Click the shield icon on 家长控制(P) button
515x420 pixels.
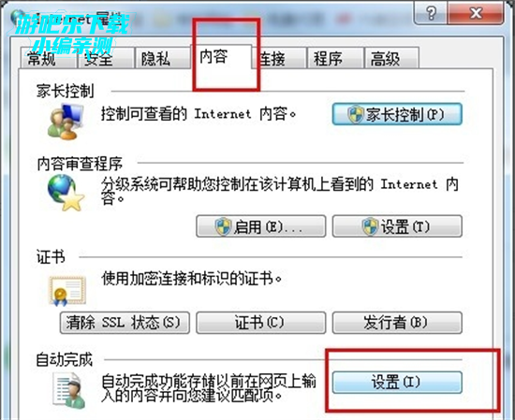point(356,114)
